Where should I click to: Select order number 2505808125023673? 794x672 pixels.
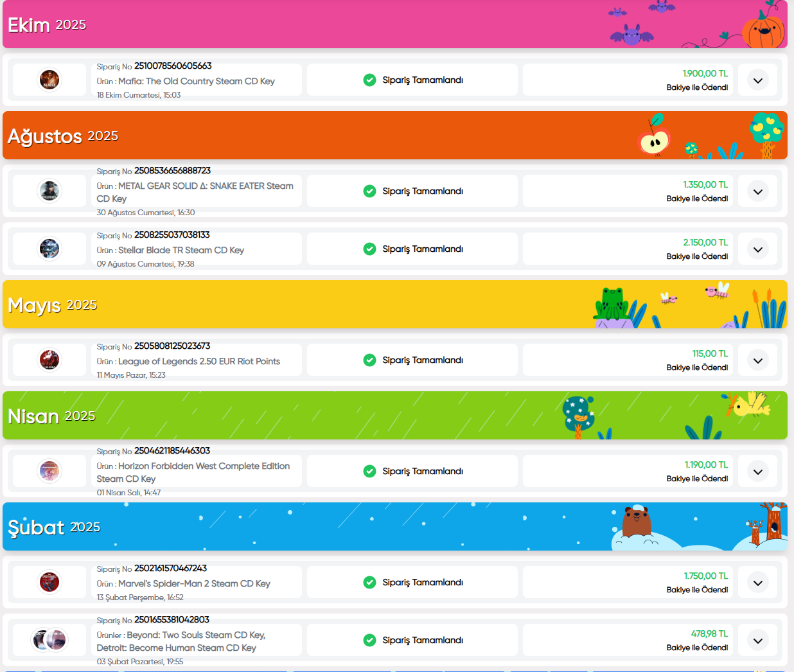(x=172, y=346)
